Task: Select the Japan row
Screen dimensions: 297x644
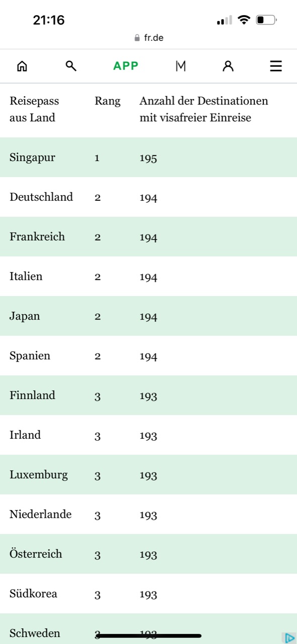Action: [x=148, y=316]
